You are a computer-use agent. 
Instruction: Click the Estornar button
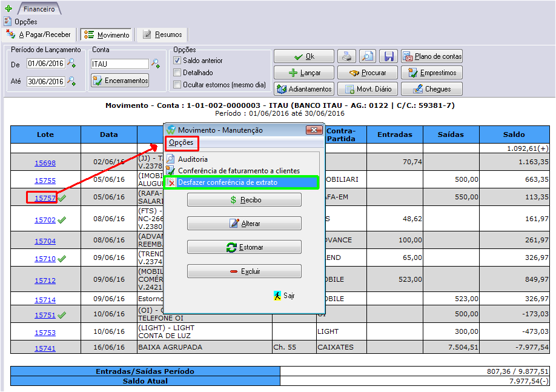tap(244, 247)
